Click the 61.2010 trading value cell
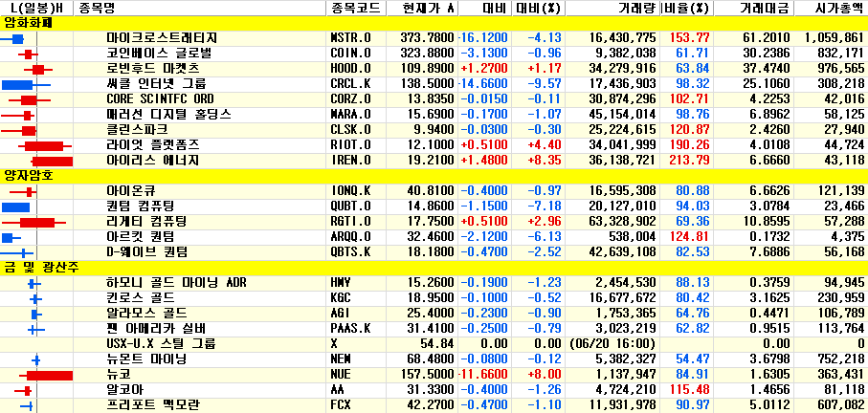The image size is (868, 413). pos(768,38)
